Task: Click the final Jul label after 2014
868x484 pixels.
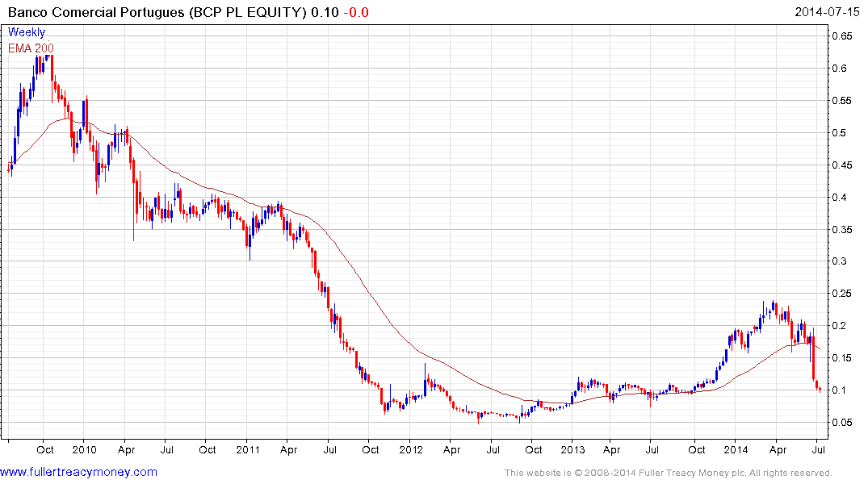Action: point(818,449)
